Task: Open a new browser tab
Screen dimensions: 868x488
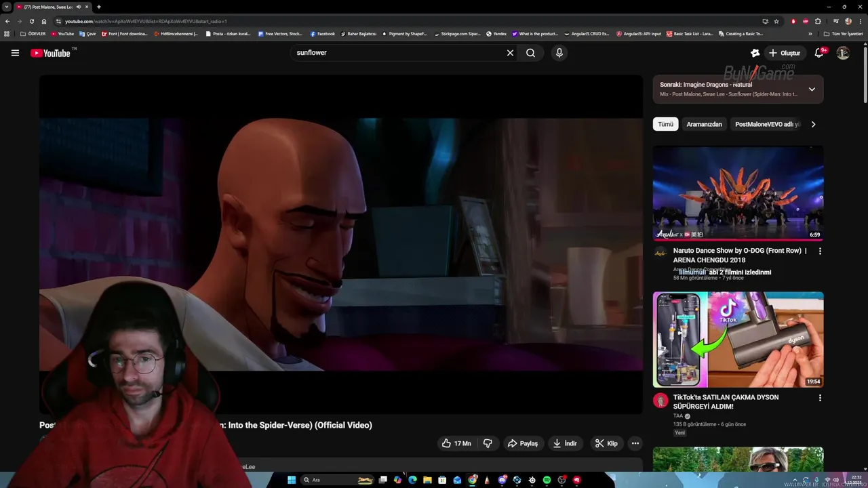Action: 99,7
